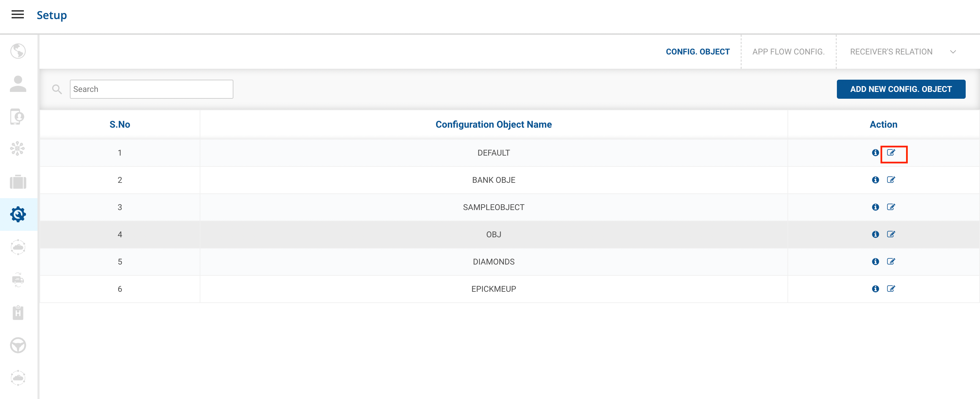
Task: View info for BANK OBJE row
Action: point(875,180)
